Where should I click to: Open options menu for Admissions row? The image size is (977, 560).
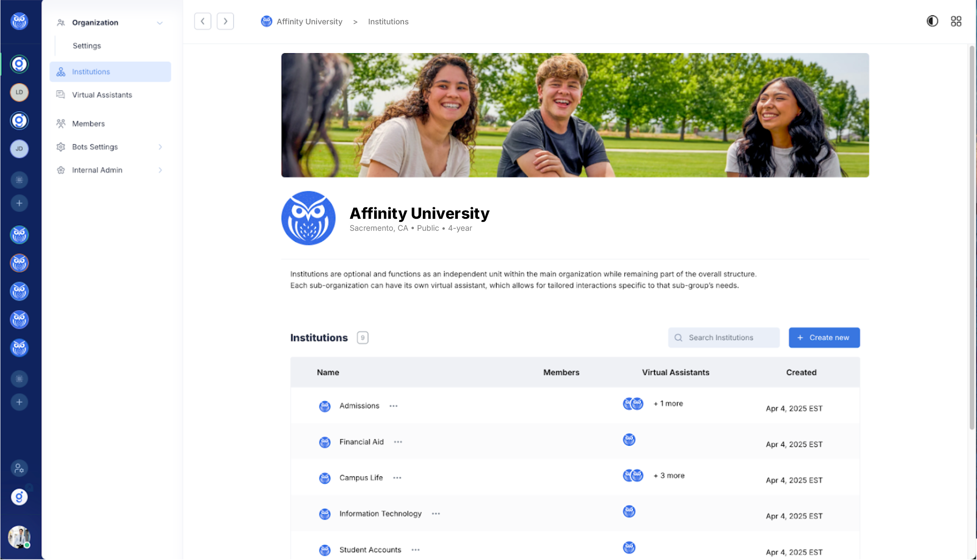tap(393, 406)
